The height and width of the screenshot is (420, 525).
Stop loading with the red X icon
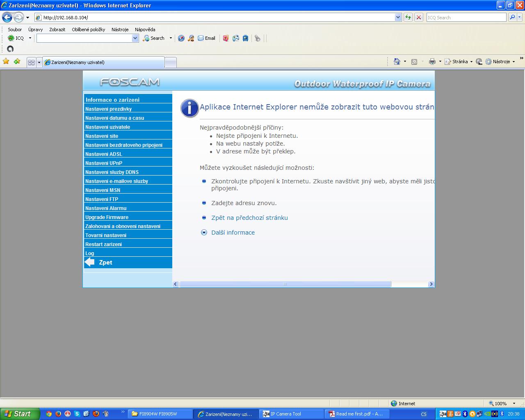(418, 17)
